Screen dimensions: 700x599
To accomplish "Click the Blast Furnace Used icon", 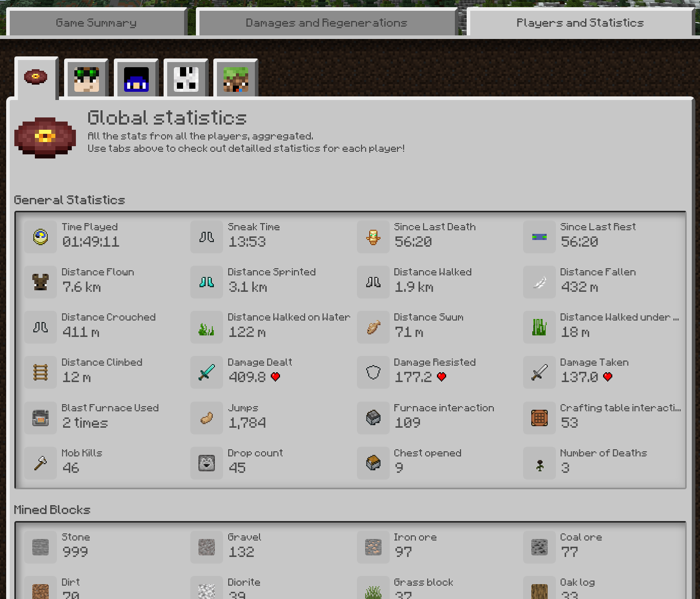I will click(41, 418).
